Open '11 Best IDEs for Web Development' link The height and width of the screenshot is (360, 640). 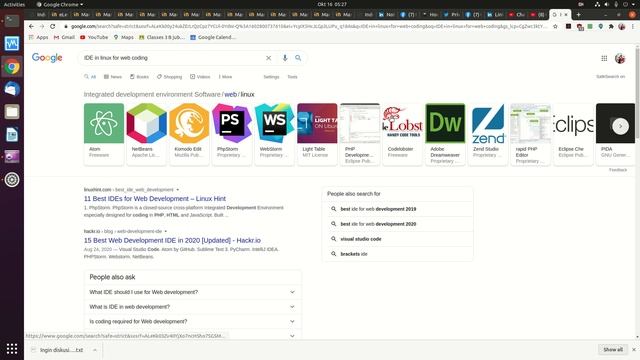(x=155, y=199)
